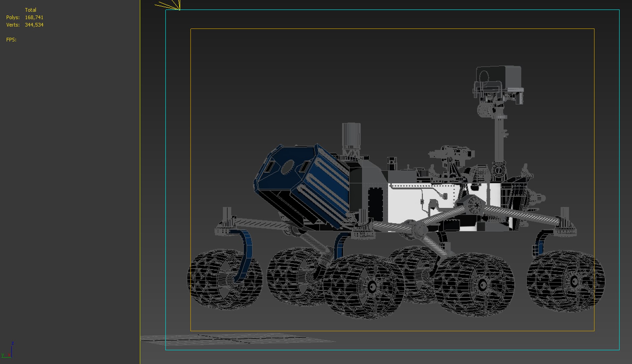This screenshot has height=364, width=632.
Task: Select the yellow light object at the top of the viewport
Action: click(x=168, y=5)
